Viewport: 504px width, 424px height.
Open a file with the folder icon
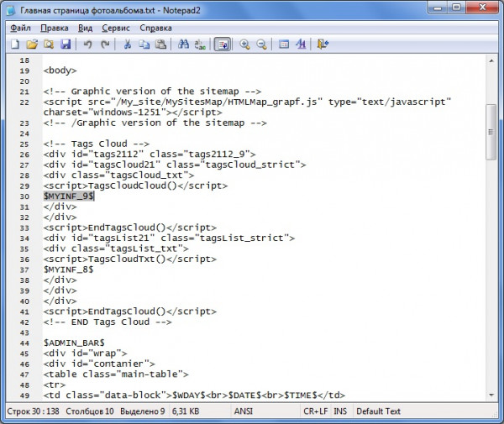32,44
